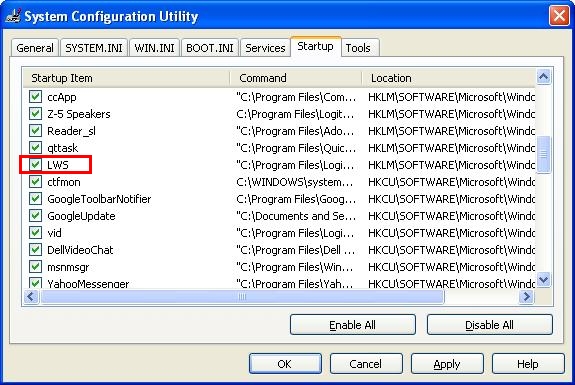Click the GoogleUpdate command path cell

point(296,216)
